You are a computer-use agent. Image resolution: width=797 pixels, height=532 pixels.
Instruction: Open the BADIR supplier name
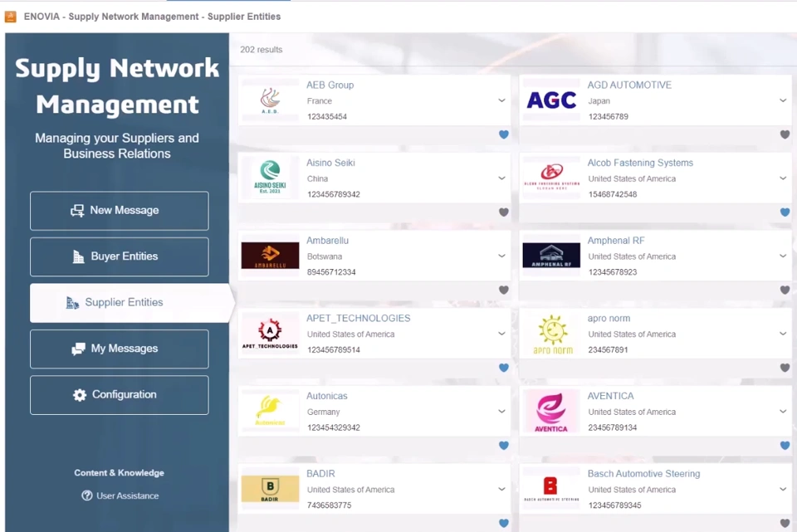tap(320, 474)
